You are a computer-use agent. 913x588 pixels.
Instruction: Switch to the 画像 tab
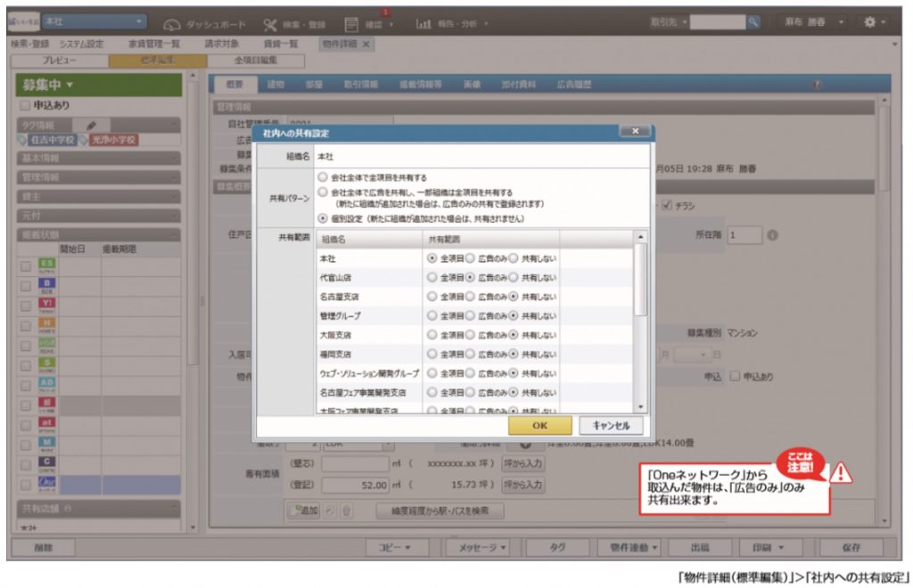pyautogui.click(x=472, y=85)
